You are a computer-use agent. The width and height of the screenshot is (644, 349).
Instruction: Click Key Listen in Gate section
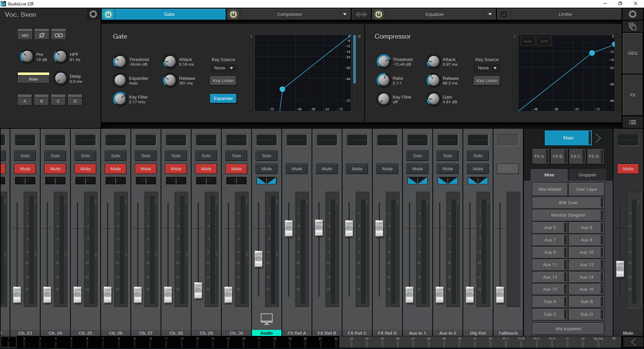click(x=223, y=80)
